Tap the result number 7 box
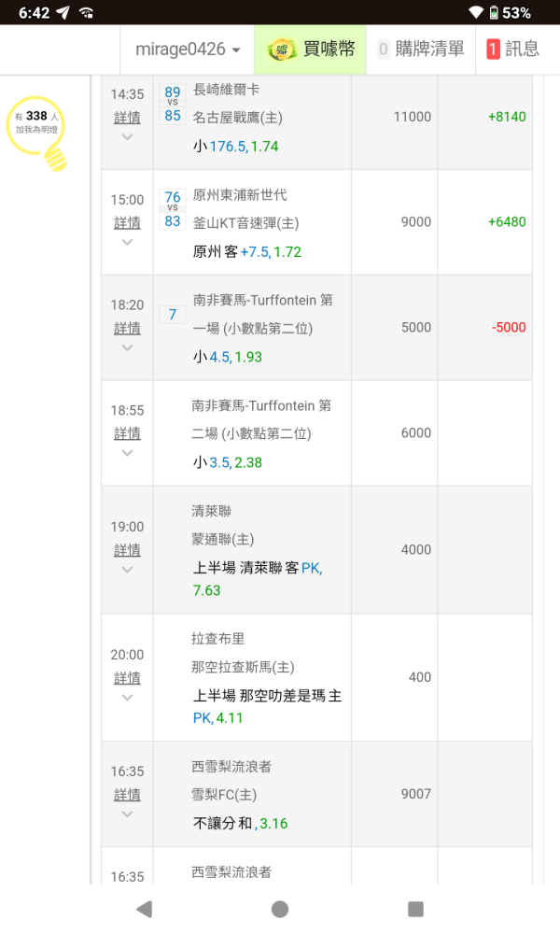 tap(173, 315)
